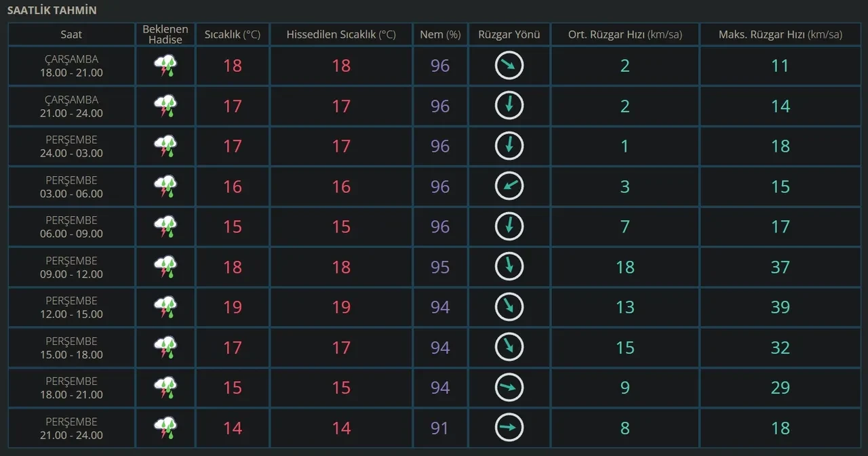Click the thunderstorm icon for Perşembe 18.00 - 21.00
This screenshot has height=456, width=868.
point(165,388)
